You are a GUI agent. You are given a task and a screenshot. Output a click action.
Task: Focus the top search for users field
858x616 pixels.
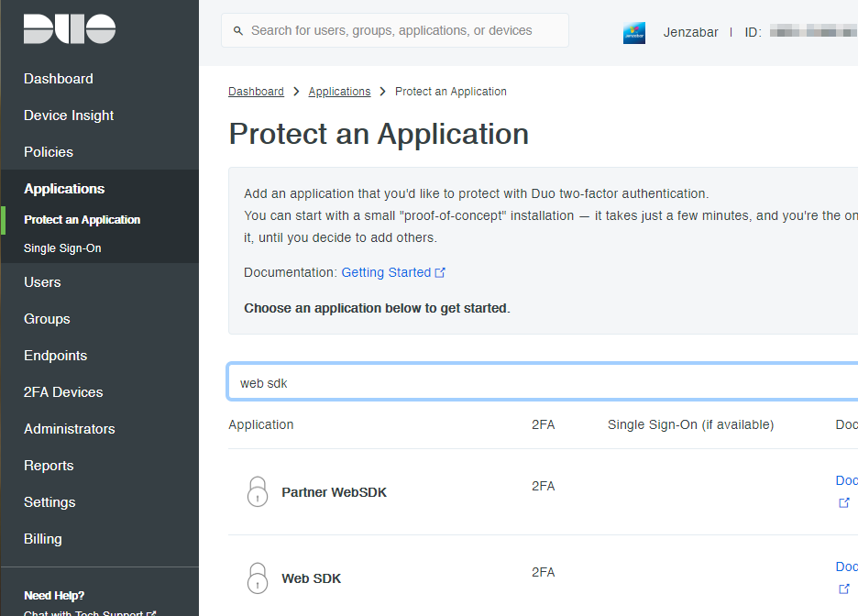click(x=403, y=31)
